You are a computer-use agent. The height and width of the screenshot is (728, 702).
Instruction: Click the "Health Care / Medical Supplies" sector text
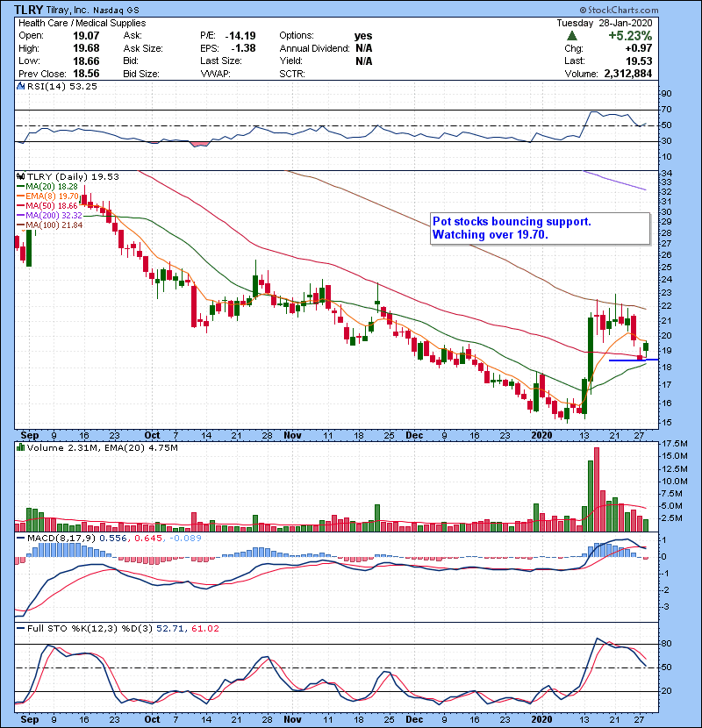82,23
